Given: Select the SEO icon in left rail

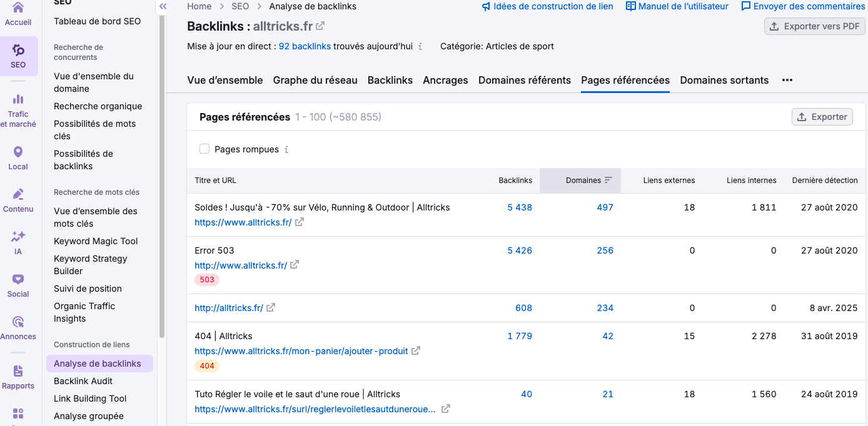Looking at the screenshot, I should point(18,50).
